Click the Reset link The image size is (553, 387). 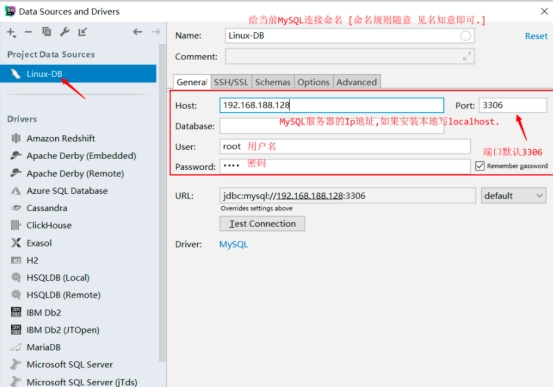click(536, 36)
